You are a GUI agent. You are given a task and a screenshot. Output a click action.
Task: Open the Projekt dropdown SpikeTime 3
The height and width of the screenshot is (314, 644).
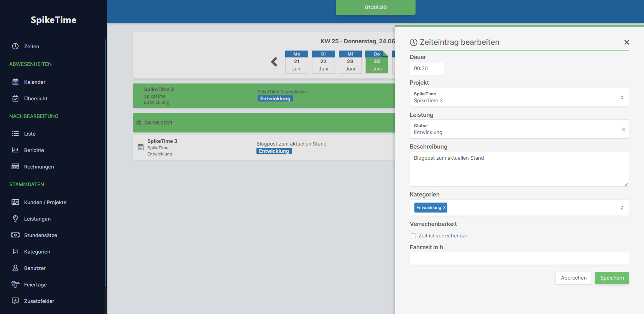[519, 97]
